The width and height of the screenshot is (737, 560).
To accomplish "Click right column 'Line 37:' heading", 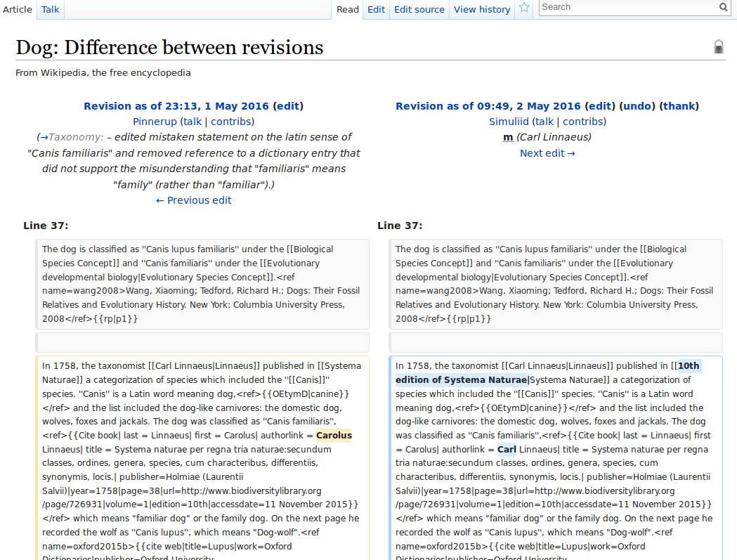I will tap(400, 226).
